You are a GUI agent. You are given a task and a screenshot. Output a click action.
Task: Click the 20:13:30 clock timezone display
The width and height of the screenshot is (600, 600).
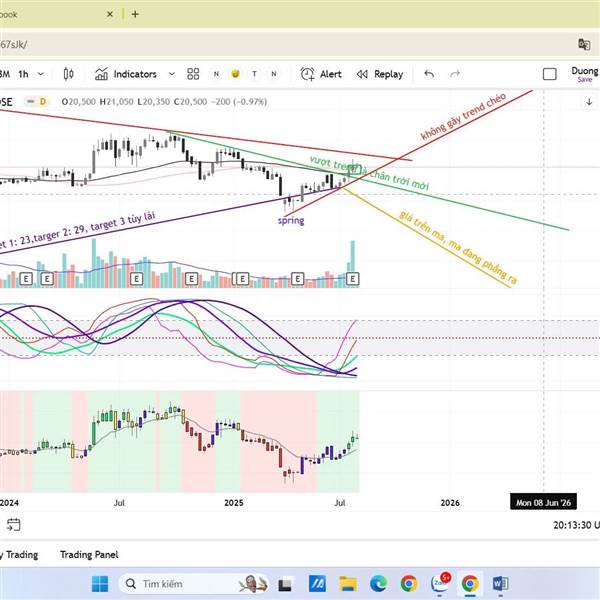576,525
